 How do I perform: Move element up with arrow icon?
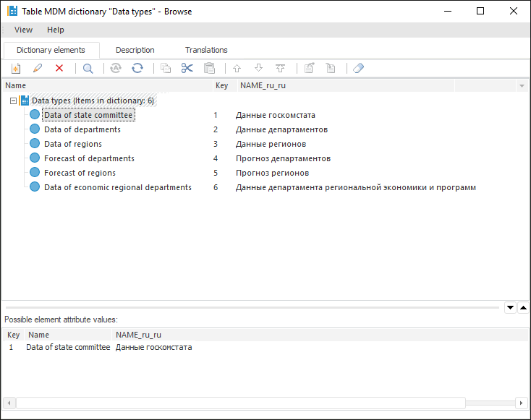(x=237, y=69)
